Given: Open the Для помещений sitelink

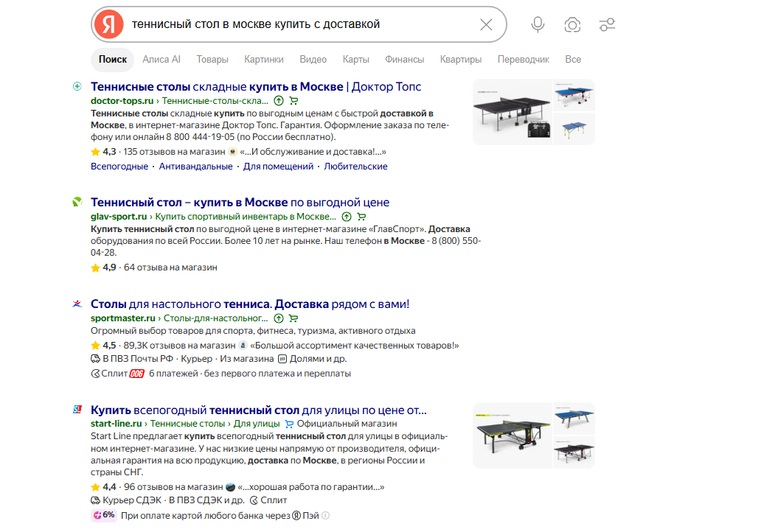Looking at the screenshot, I should 278,167.
